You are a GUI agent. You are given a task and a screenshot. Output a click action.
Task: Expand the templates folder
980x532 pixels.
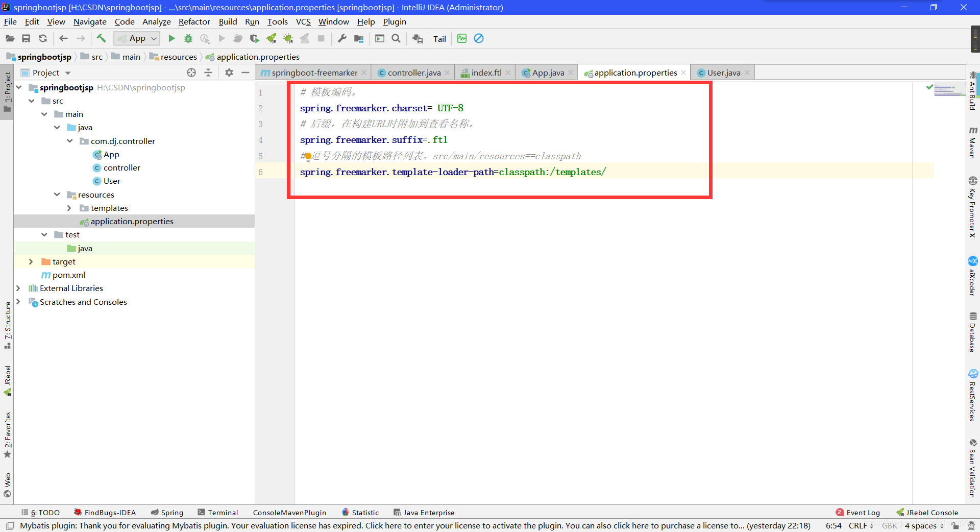[x=69, y=208]
